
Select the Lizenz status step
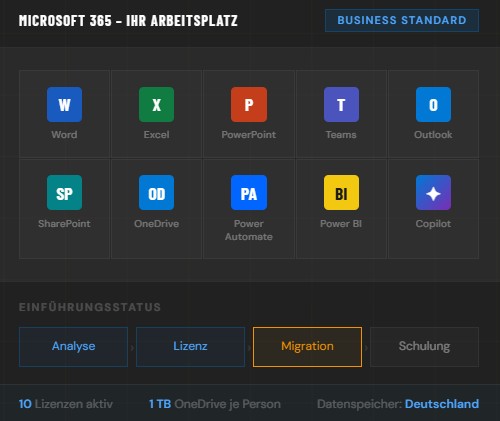tap(190, 347)
